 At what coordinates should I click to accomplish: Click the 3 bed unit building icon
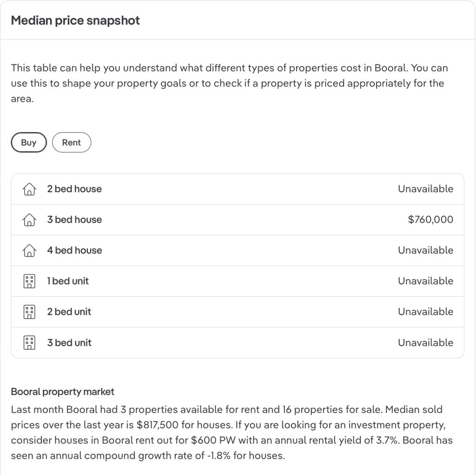[x=29, y=343]
